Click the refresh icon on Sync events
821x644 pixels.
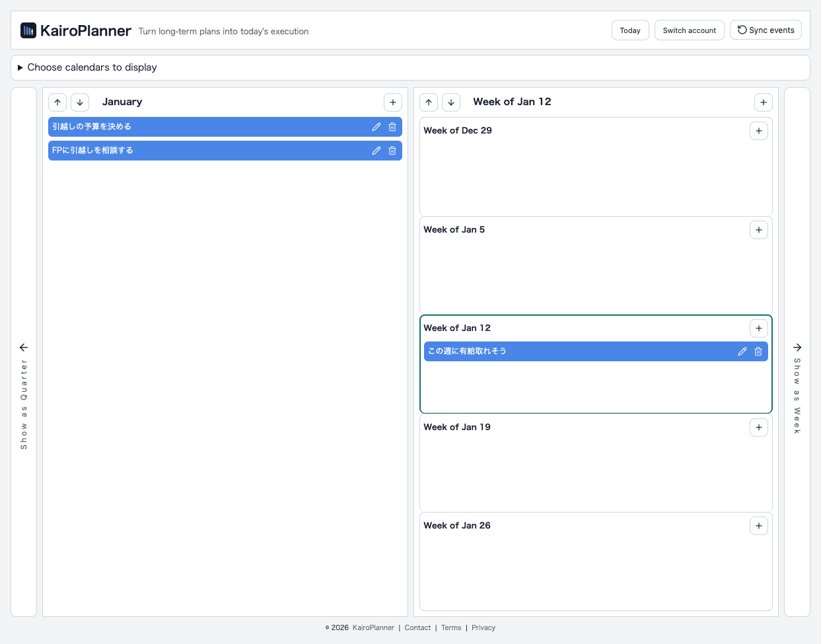coord(741,29)
